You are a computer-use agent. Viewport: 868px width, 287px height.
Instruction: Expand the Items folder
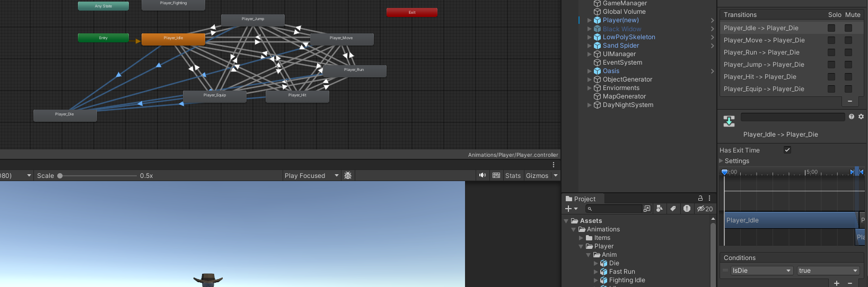click(x=581, y=238)
